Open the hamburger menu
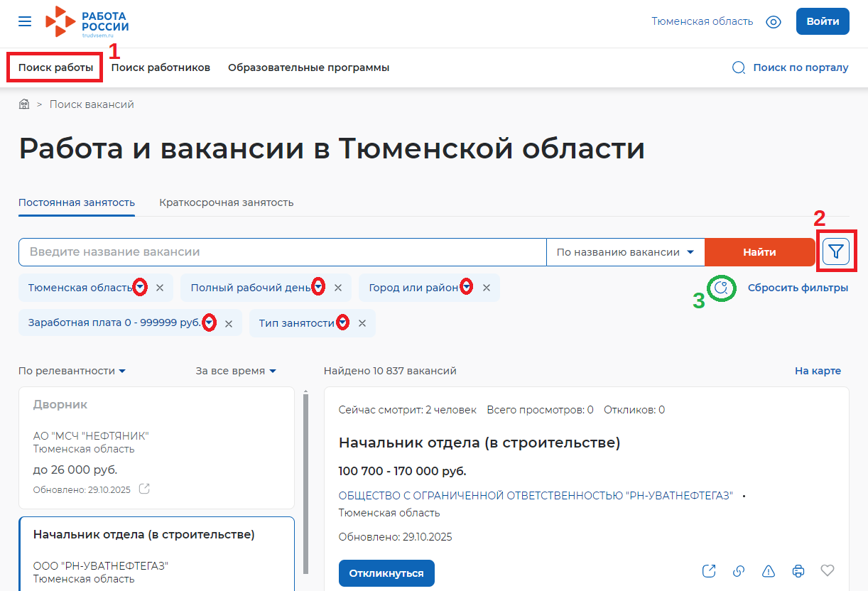This screenshot has height=591, width=868. [25, 21]
